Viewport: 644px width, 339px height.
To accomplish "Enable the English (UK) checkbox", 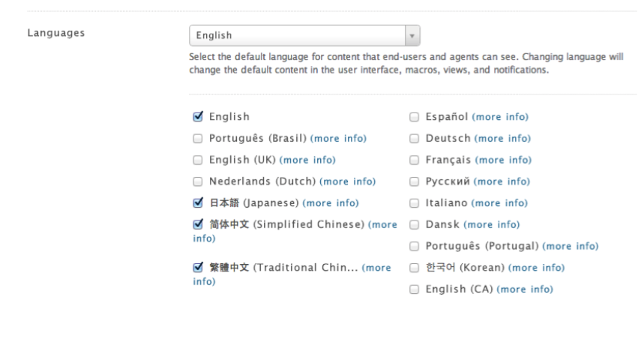I will click(x=198, y=160).
